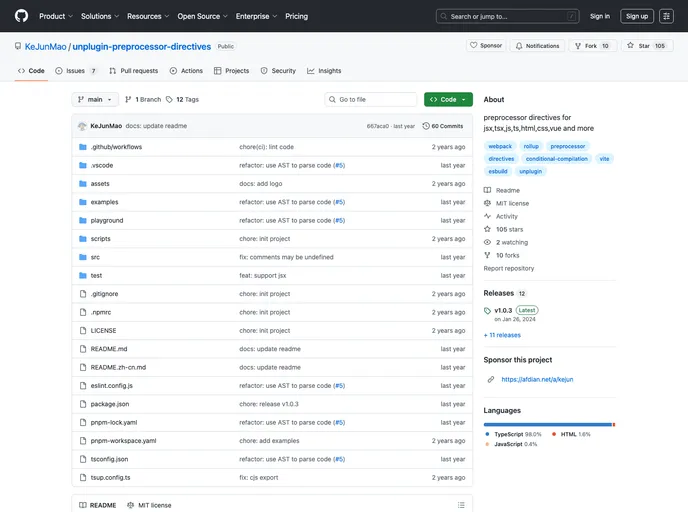This screenshot has width=688, height=512.
Task: Open the Pricing link
Action: tap(297, 16)
